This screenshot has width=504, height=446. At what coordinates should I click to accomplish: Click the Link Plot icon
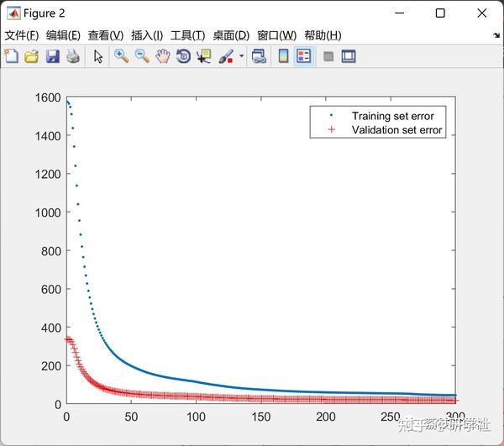[x=259, y=56]
